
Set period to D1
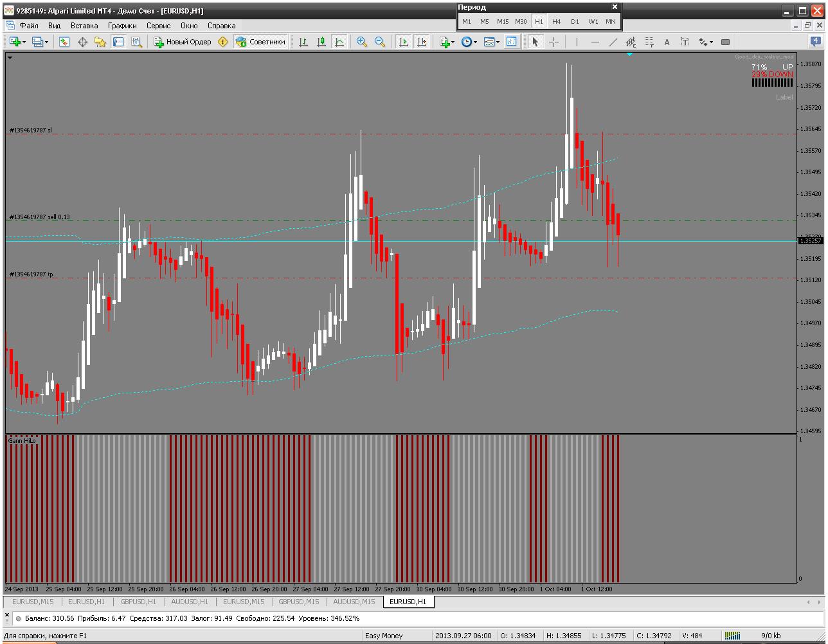click(x=575, y=21)
